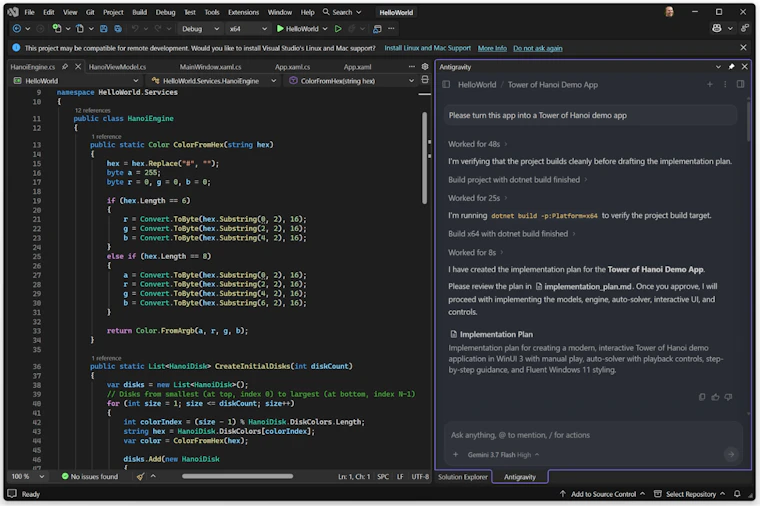
Task: Start without debugging using outlined play icon
Action: tap(338, 29)
